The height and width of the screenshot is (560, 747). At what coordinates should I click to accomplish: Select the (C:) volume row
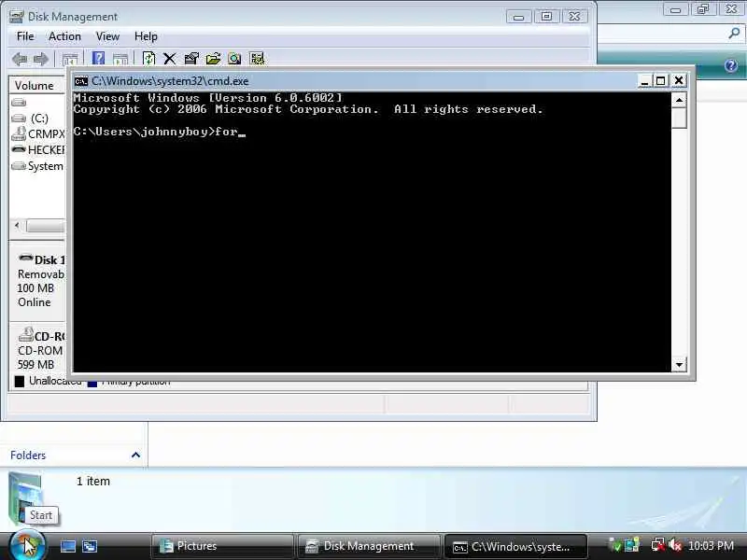tap(37, 119)
